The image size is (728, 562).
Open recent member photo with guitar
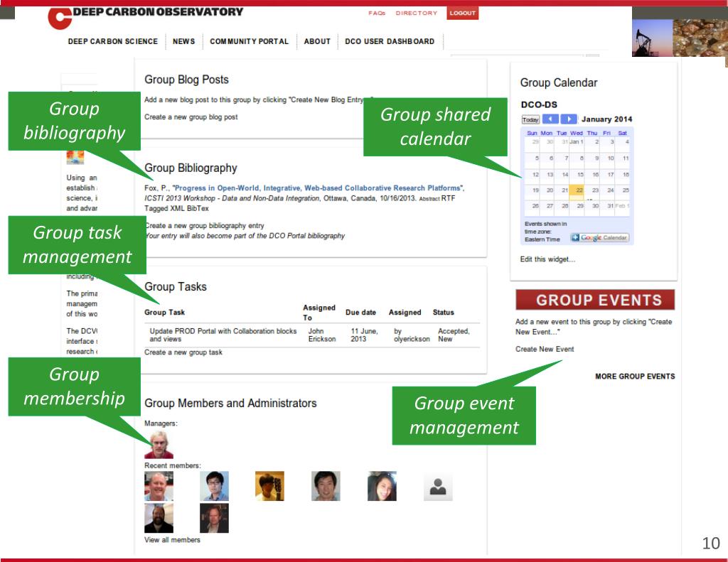269,486
